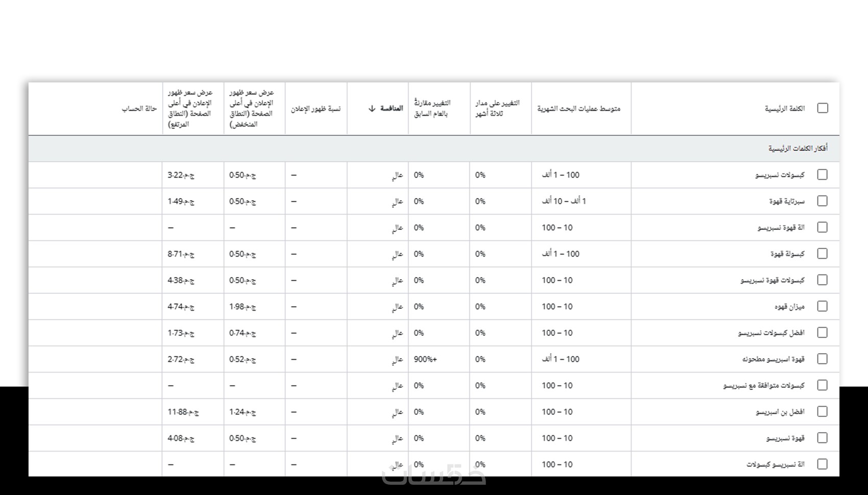Click the نسبة ظهور الإعلان column header
The image size is (868, 495).
316,109
